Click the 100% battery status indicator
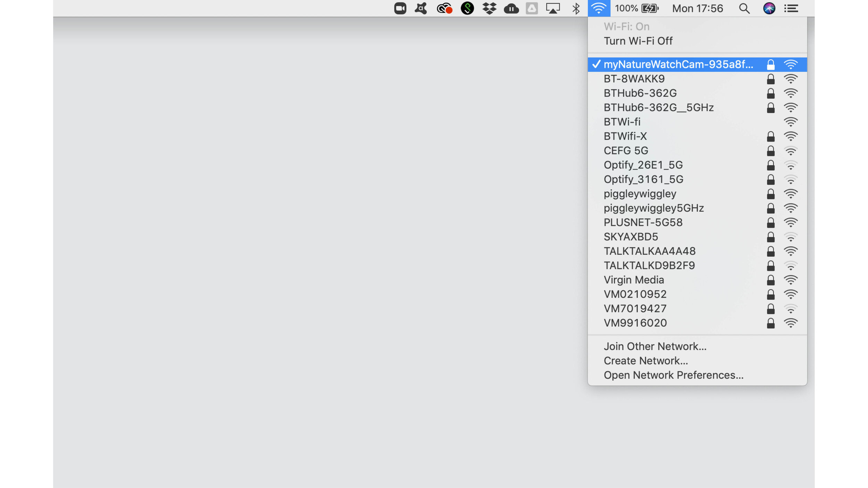 (637, 8)
